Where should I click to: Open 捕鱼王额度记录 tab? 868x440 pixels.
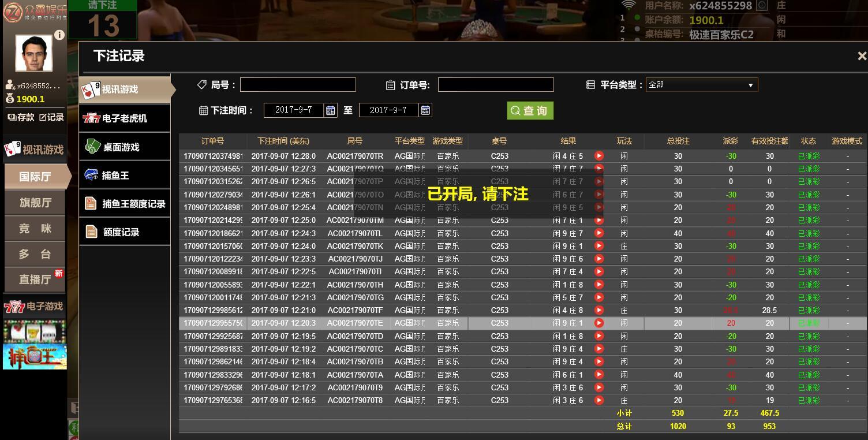[x=125, y=204]
